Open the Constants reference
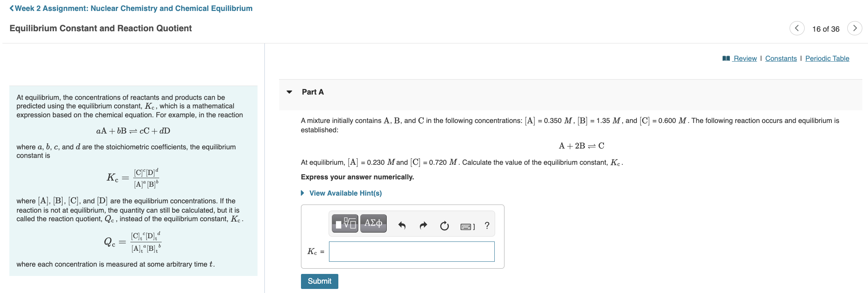This screenshot has width=868, height=293. (781, 58)
